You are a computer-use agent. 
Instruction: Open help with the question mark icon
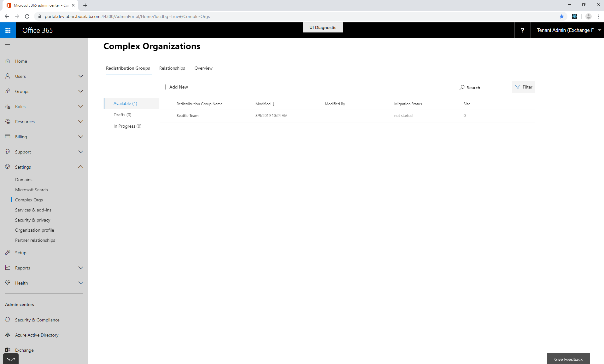tap(522, 30)
